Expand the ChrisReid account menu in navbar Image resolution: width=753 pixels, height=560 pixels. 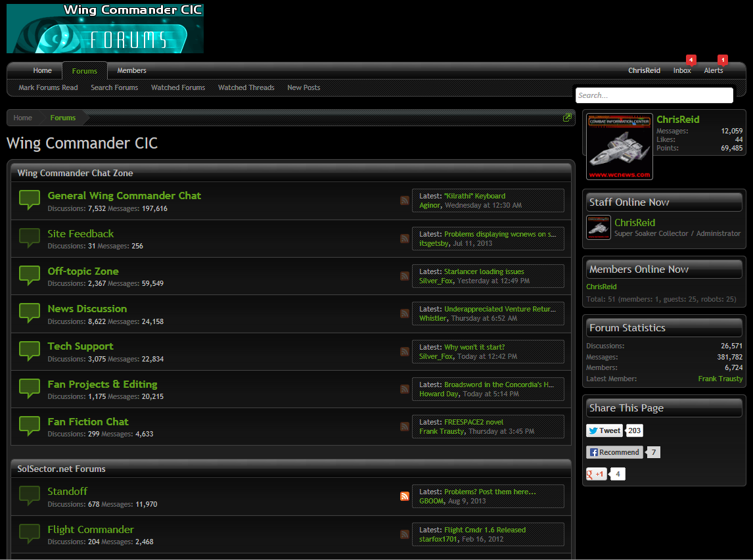(644, 70)
